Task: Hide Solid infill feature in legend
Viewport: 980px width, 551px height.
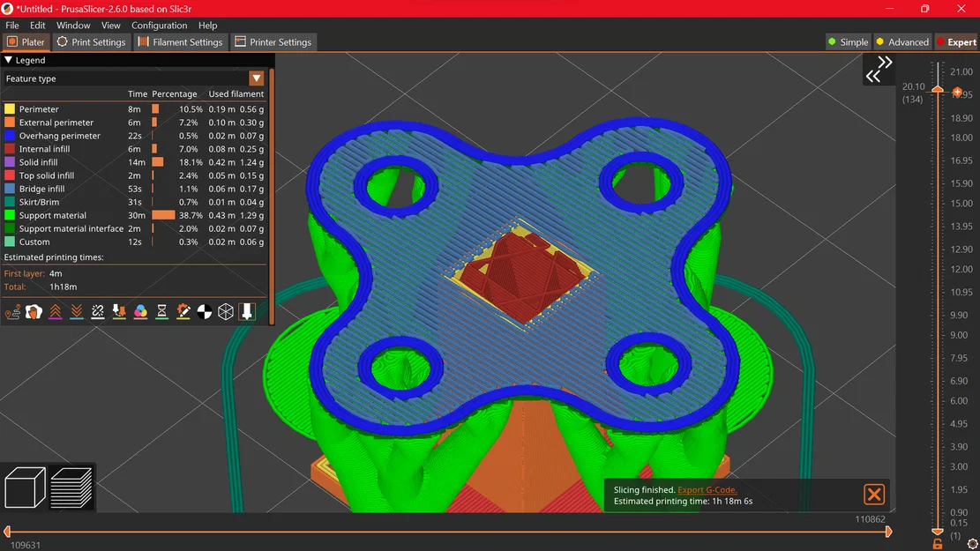Action: (x=134, y=162)
